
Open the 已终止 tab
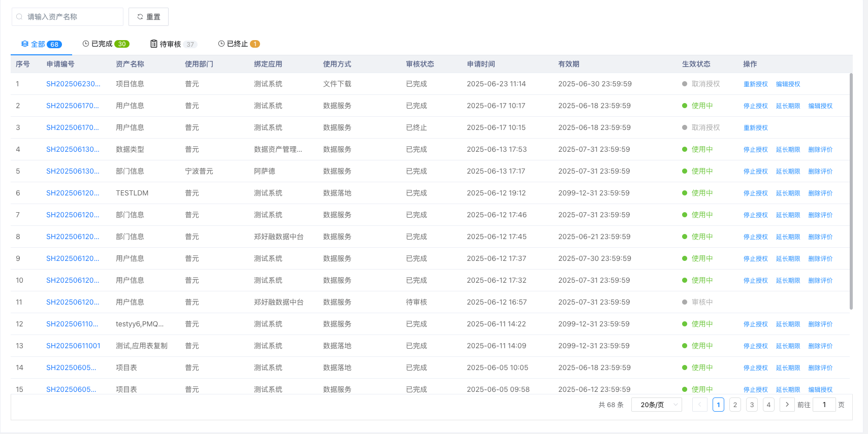[x=238, y=44]
